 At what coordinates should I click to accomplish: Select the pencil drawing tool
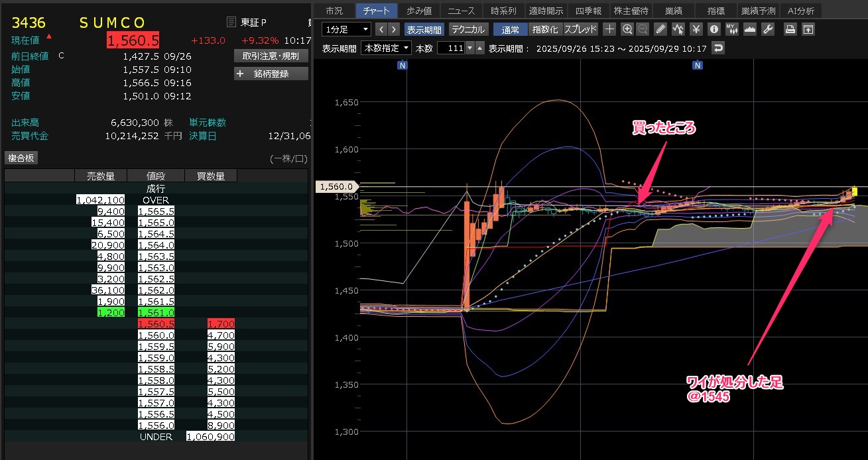[x=660, y=29]
